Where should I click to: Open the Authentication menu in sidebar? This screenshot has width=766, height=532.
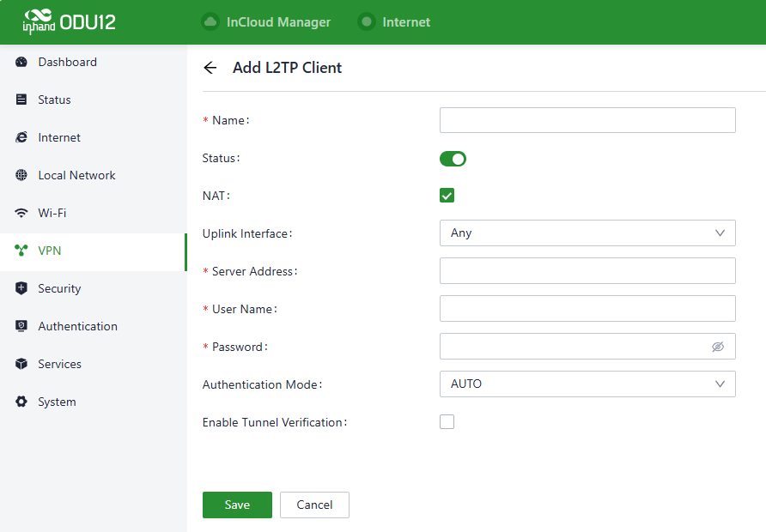click(77, 326)
